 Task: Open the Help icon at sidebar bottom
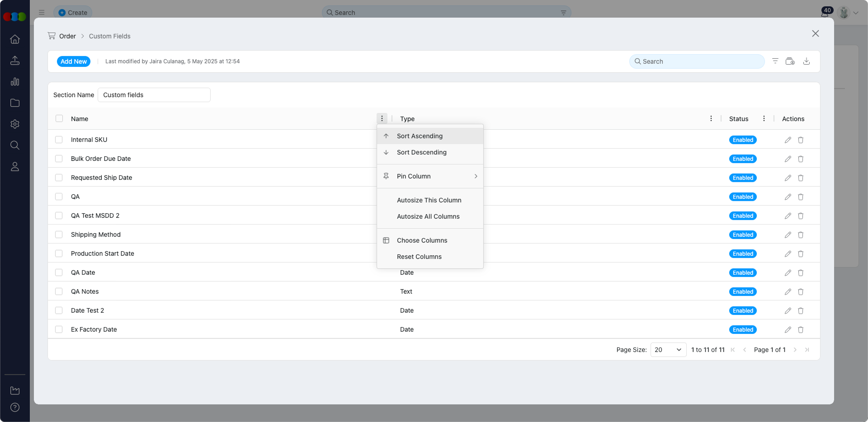pyautogui.click(x=15, y=407)
